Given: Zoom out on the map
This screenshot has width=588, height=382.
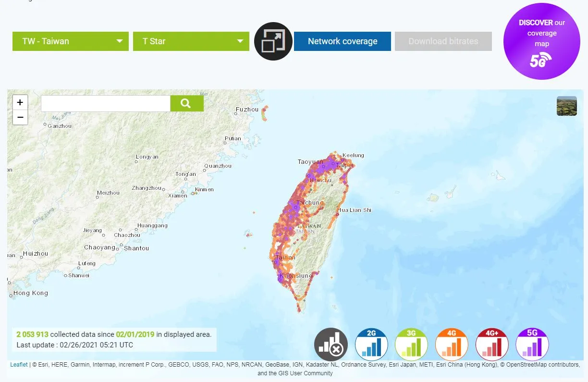Looking at the screenshot, I should coord(20,117).
